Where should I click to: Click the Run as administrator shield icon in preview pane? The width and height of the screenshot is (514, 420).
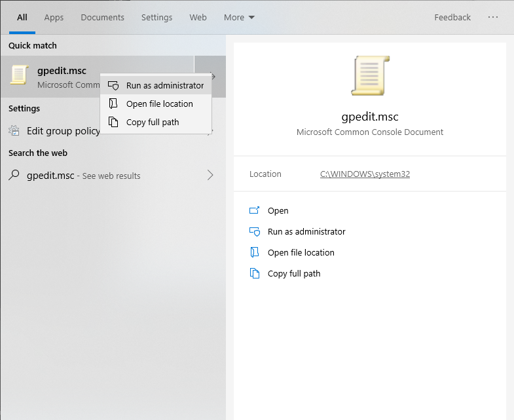(255, 232)
